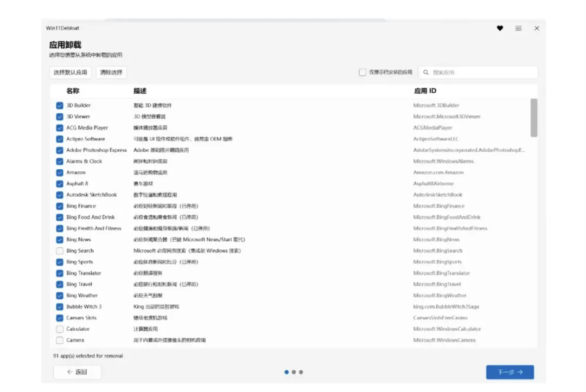Click king.com.BubbleWitch3Saga app ID
The width and height of the screenshot is (586, 392).
[x=446, y=307]
